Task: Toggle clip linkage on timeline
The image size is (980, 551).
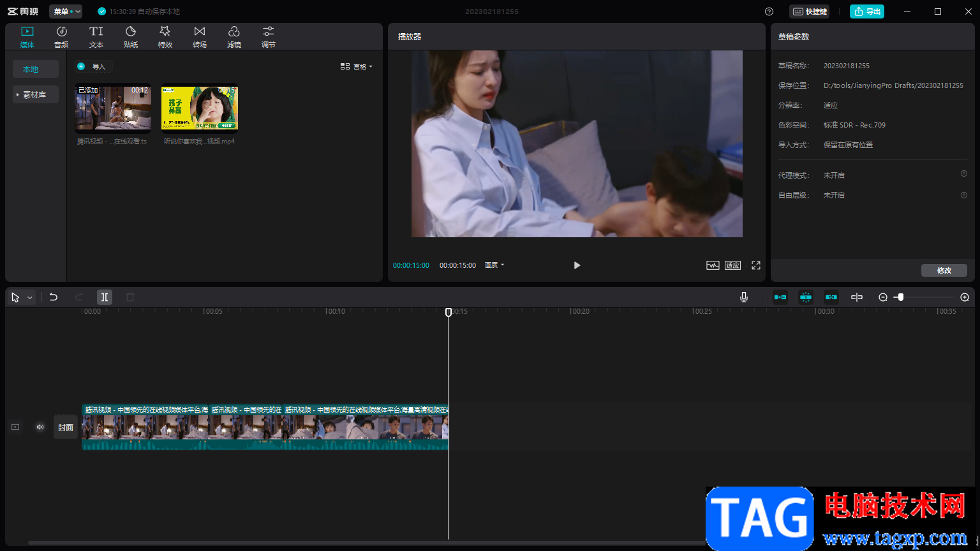Action: [831, 297]
